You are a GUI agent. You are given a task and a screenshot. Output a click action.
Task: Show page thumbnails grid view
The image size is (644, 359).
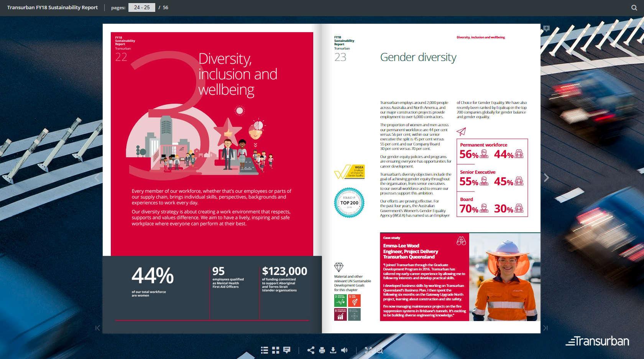[x=276, y=350]
